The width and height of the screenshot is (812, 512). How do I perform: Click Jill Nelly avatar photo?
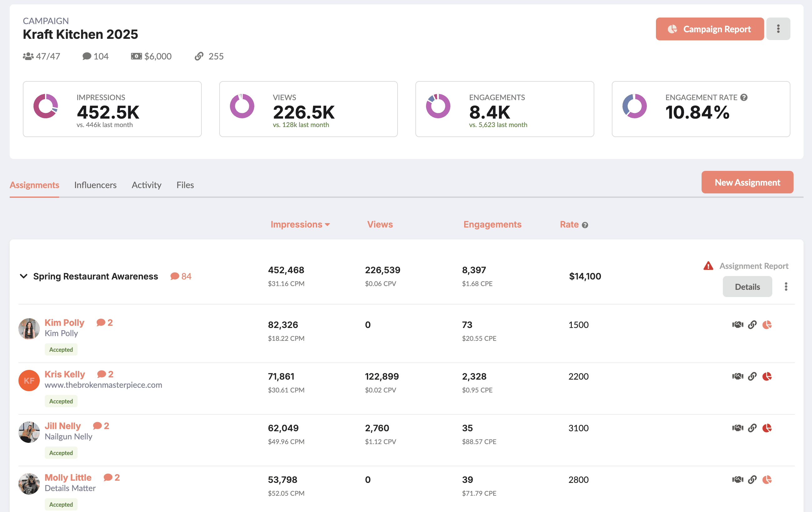pos(29,432)
